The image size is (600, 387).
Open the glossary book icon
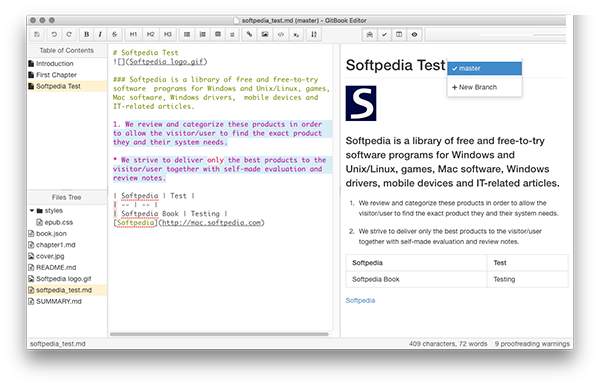click(x=370, y=34)
